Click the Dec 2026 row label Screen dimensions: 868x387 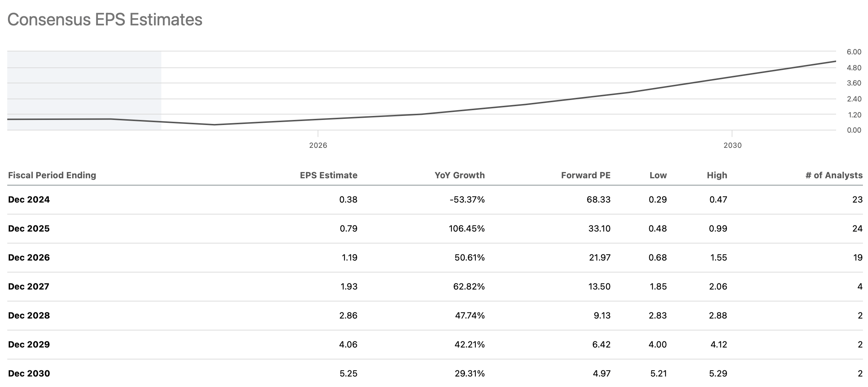(x=29, y=258)
